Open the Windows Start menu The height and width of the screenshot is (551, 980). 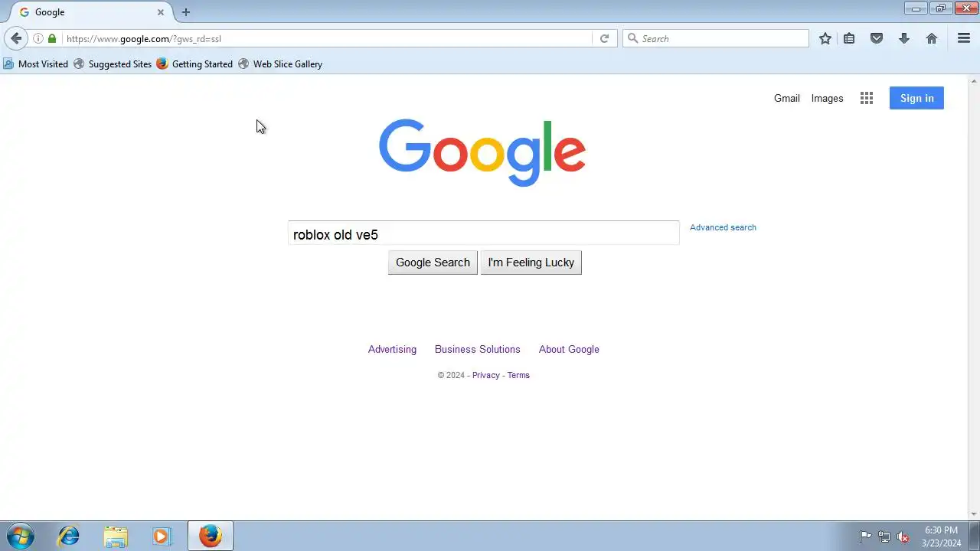pos(20,536)
